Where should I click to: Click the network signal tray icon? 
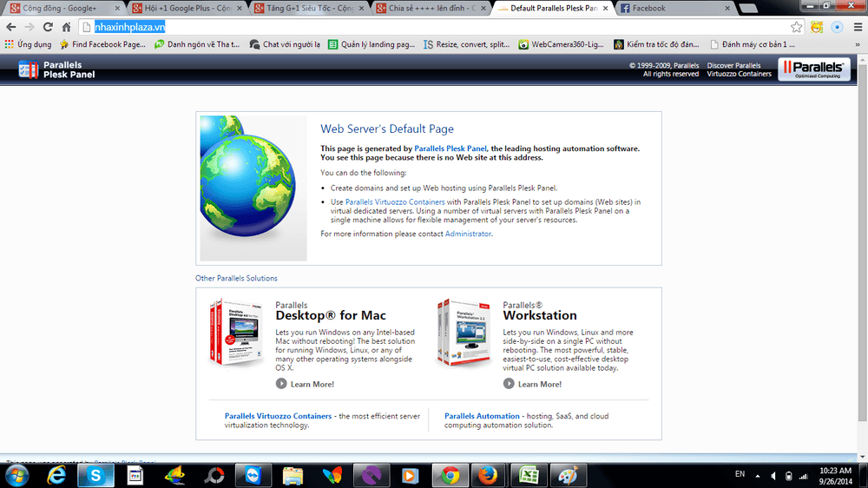click(x=805, y=476)
